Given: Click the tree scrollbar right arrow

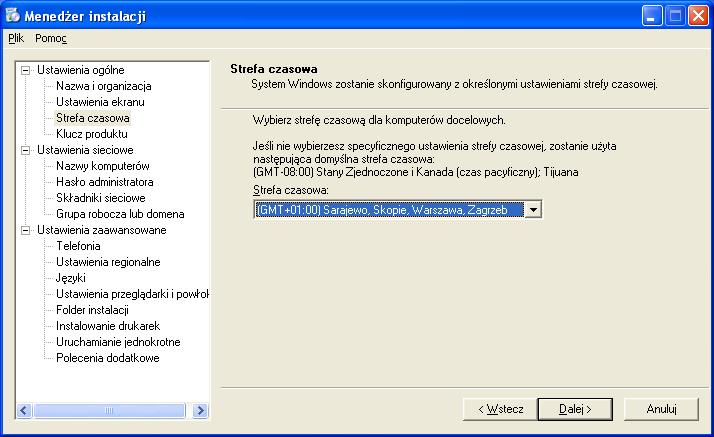Looking at the screenshot, I should tap(200, 411).
